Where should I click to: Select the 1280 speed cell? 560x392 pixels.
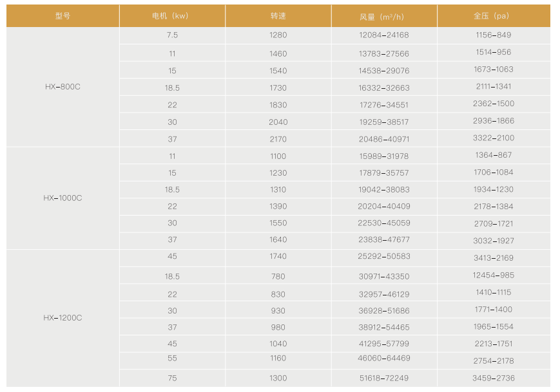tap(278, 35)
